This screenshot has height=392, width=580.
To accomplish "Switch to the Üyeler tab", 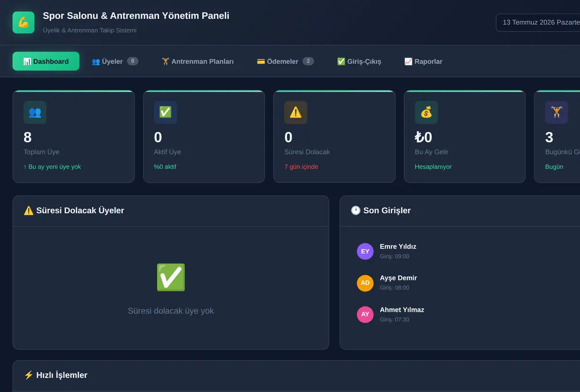I will (x=115, y=61).
